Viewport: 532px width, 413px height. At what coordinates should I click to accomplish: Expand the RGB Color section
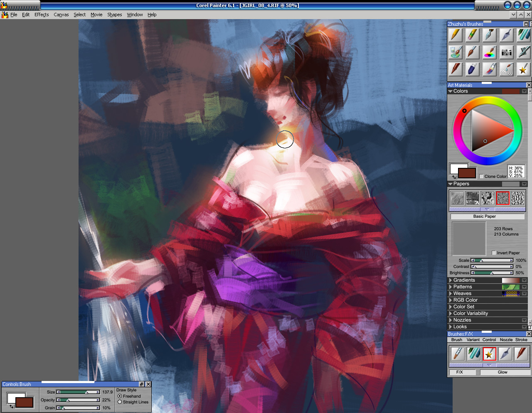(x=451, y=300)
